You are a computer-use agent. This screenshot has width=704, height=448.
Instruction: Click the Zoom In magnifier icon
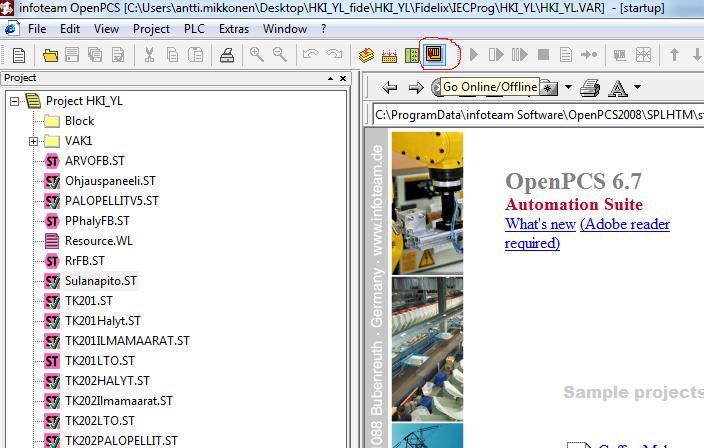coord(257,54)
